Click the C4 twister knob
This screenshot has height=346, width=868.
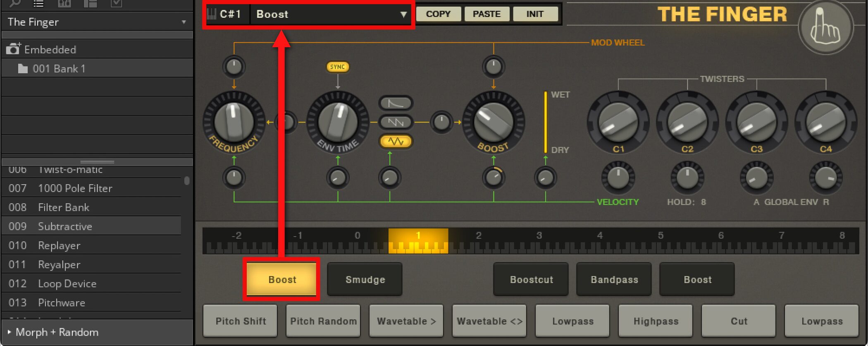click(x=826, y=122)
